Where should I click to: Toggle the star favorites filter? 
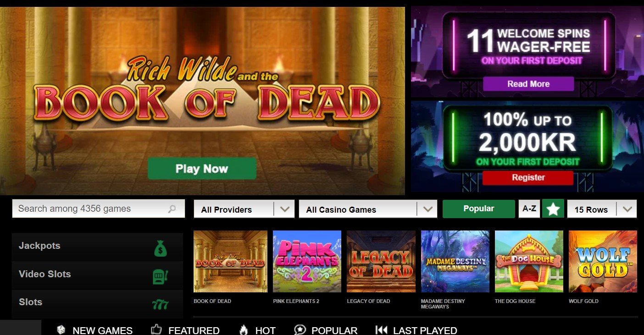(553, 209)
